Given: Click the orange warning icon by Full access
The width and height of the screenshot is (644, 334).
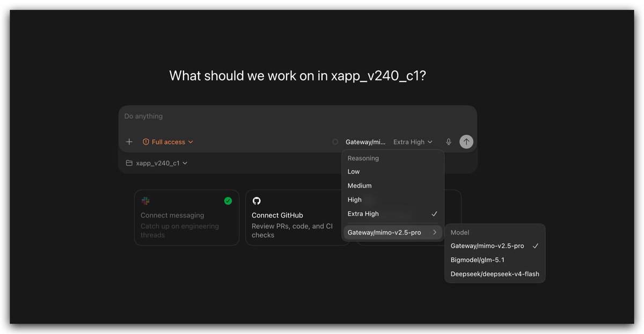Looking at the screenshot, I should (146, 142).
